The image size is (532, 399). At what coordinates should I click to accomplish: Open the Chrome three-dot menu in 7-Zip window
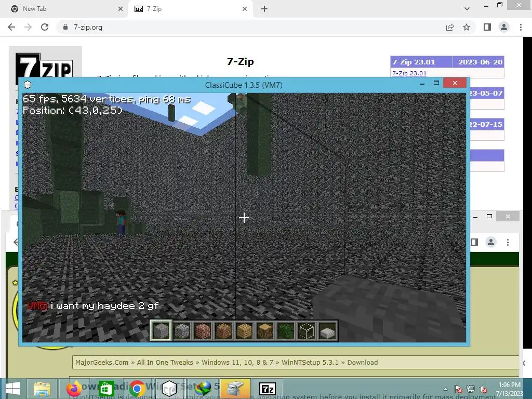tap(521, 27)
